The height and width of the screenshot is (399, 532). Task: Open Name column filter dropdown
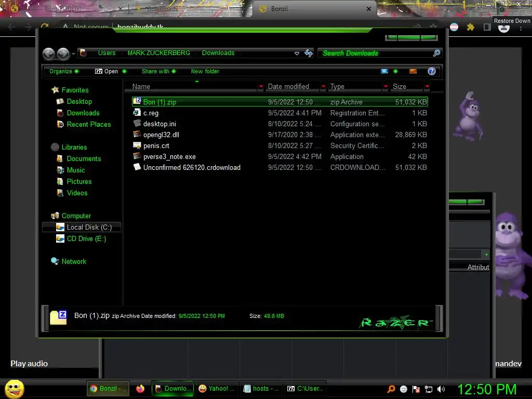(x=261, y=87)
